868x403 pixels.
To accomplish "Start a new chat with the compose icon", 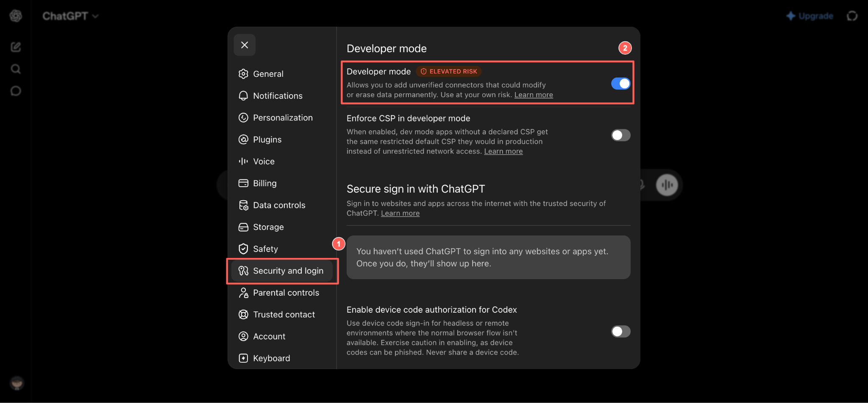I will click(16, 47).
